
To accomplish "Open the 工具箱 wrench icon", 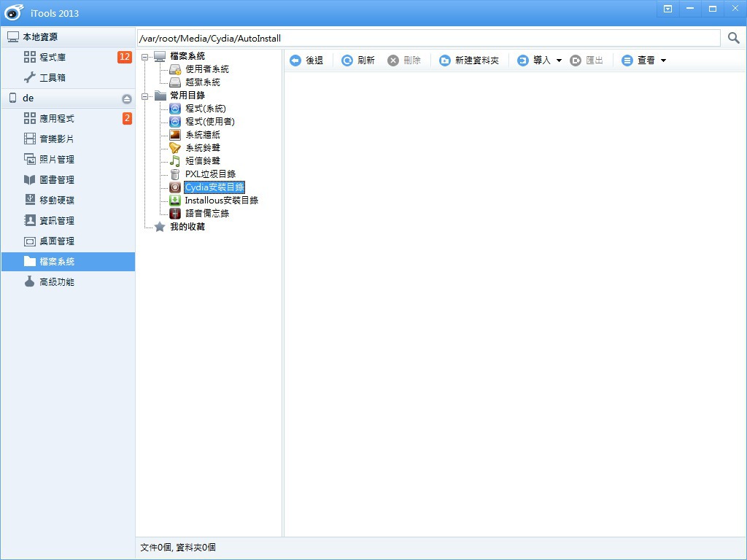I will click(x=29, y=77).
